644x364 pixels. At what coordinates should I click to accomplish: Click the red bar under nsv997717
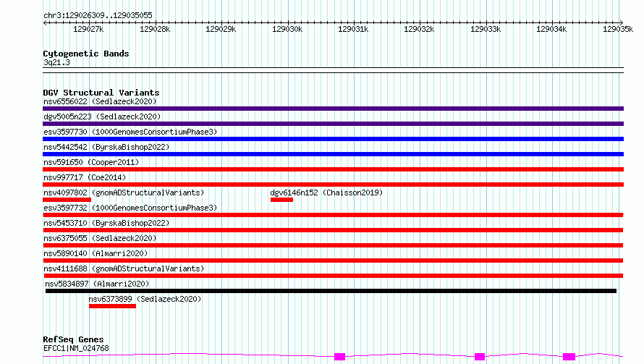click(x=333, y=185)
